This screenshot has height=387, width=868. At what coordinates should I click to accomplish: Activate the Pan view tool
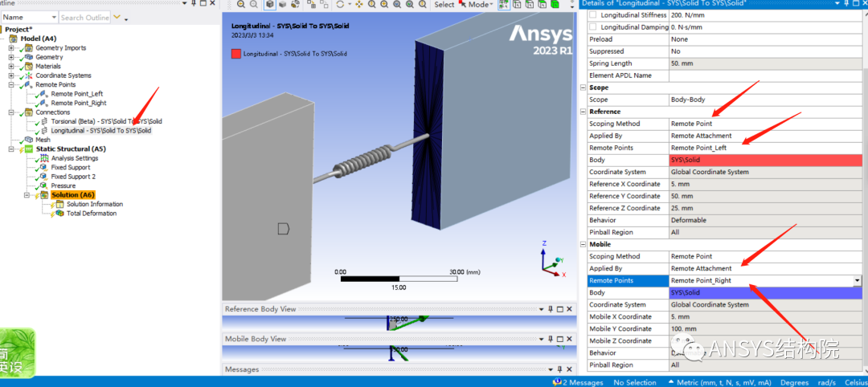(x=358, y=5)
